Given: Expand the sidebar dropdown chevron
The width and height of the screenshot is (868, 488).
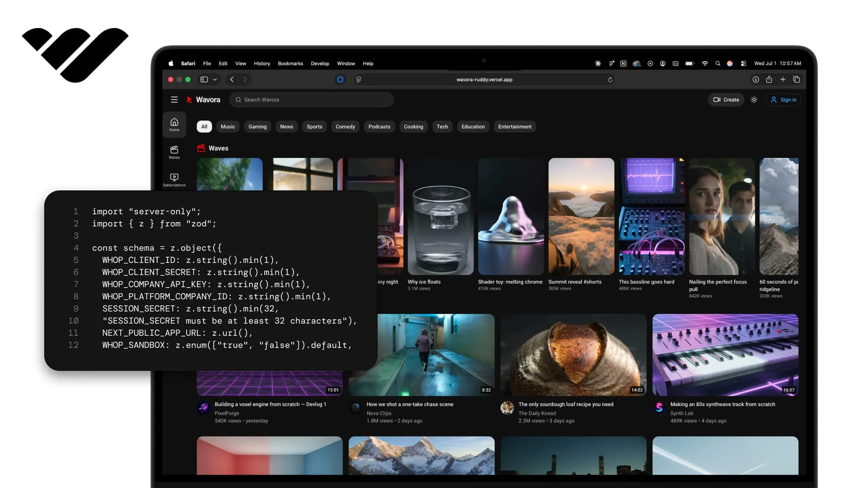Looking at the screenshot, I should (215, 80).
